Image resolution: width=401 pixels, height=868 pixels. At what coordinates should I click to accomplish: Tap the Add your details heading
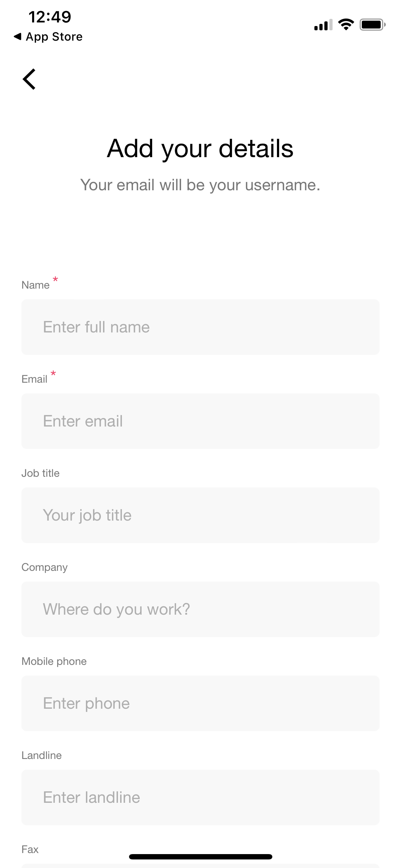coord(200,148)
